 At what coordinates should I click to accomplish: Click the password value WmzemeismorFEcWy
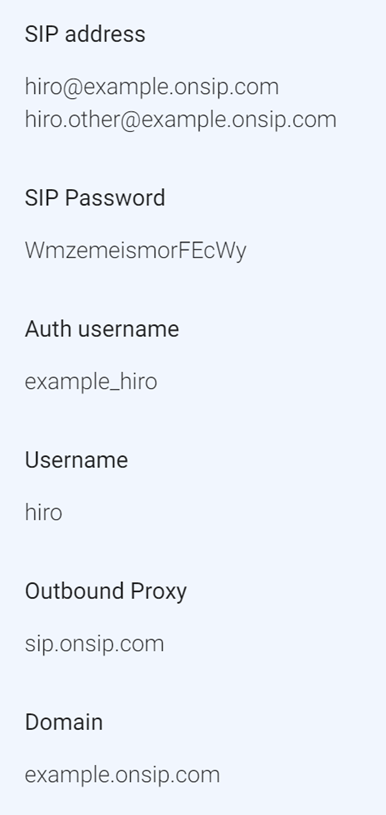point(136,251)
